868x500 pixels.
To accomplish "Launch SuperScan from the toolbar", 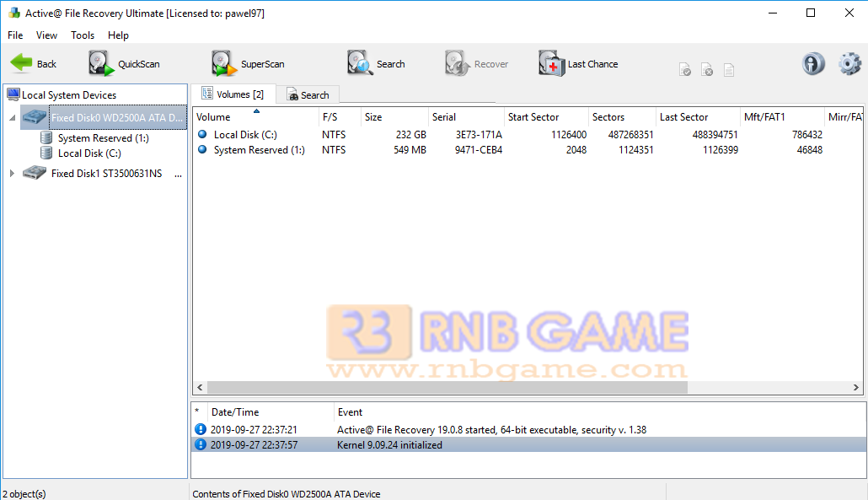I will coord(248,64).
